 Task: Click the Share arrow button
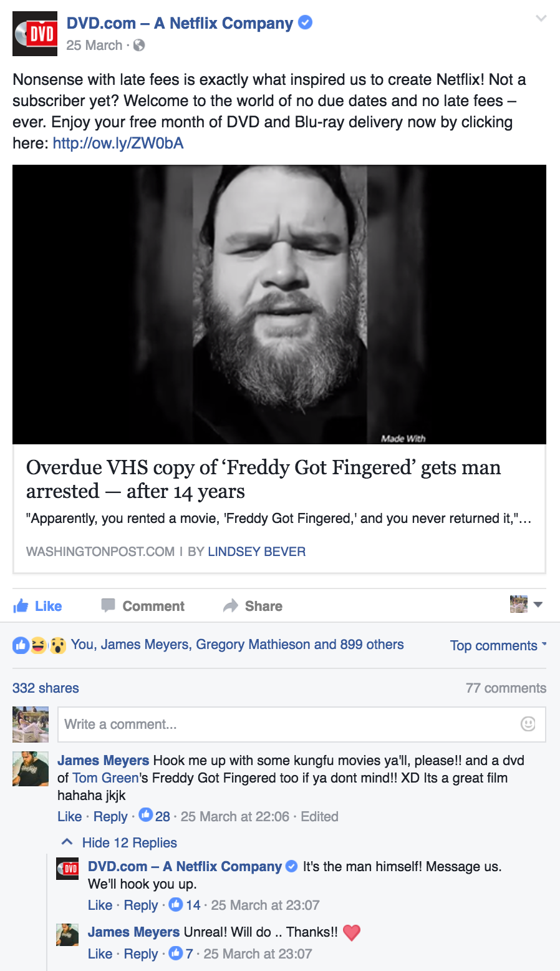tap(253, 606)
